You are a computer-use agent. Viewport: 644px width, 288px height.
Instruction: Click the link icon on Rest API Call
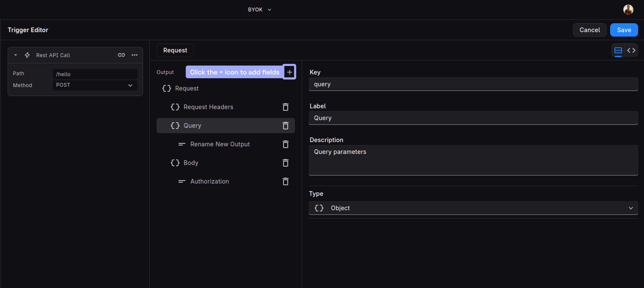click(x=122, y=55)
